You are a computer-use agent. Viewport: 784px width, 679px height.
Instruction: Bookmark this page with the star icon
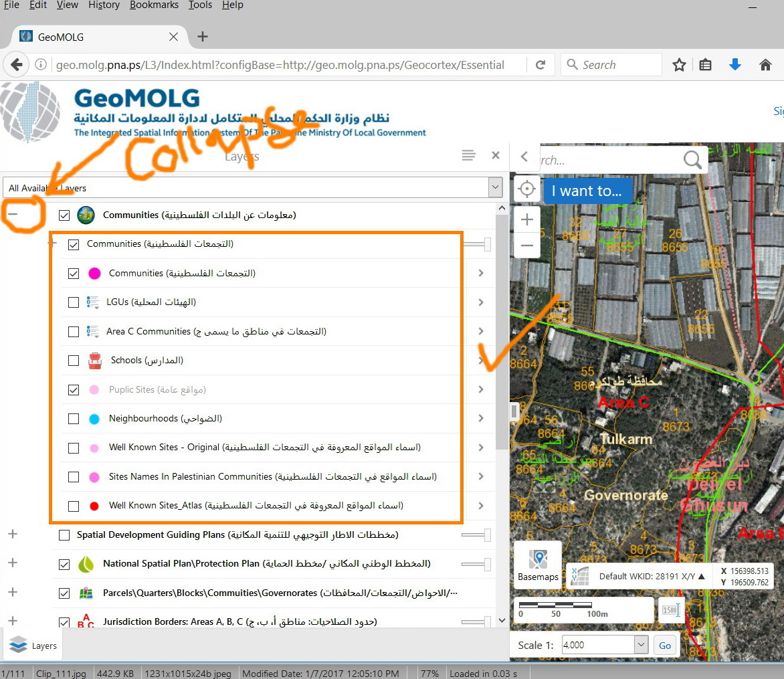point(679,64)
